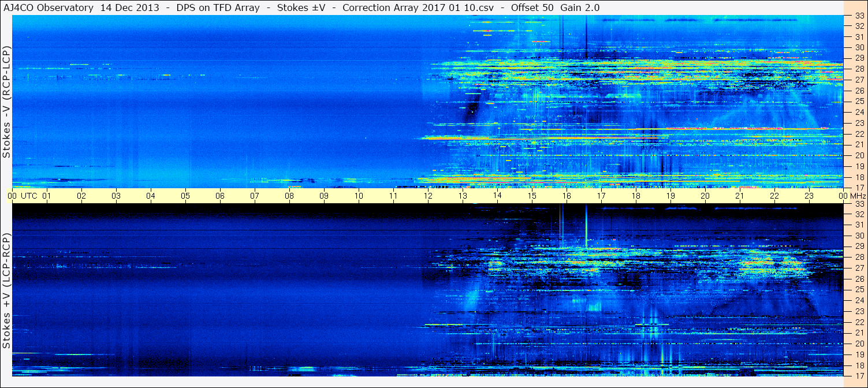Select the 04 hour marker on the time axis
Viewport: 868px width, 388px height.
[151, 196]
